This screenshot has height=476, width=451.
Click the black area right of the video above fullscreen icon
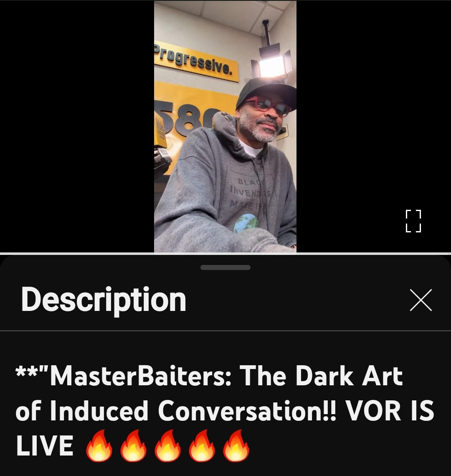374,103
